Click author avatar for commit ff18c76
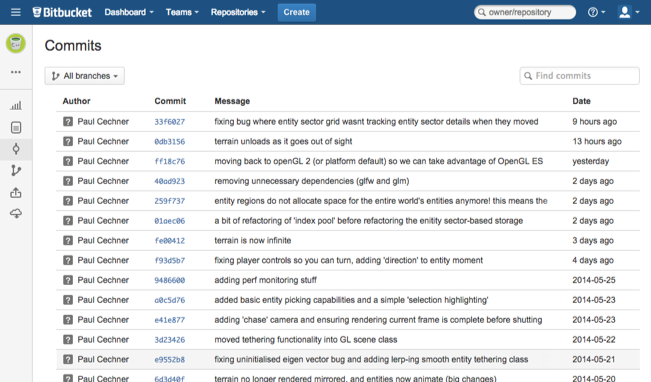 (x=68, y=161)
